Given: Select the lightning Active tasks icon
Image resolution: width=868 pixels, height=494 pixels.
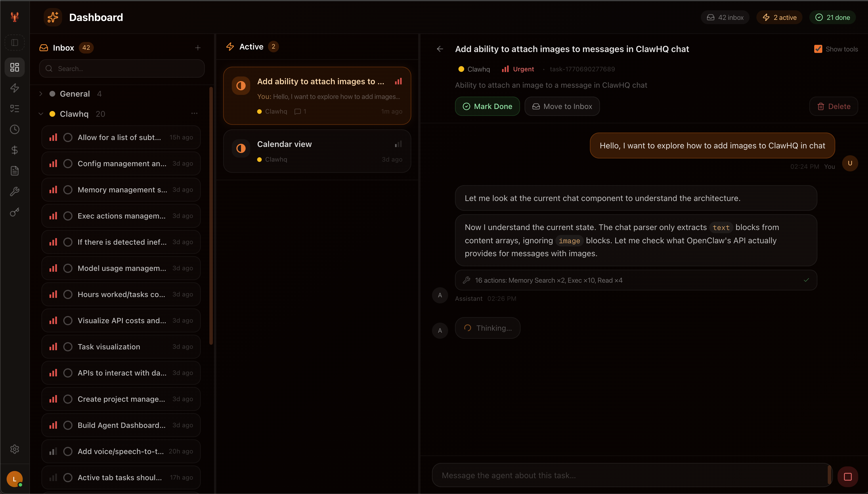Looking at the screenshot, I should (x=15, y=88).
